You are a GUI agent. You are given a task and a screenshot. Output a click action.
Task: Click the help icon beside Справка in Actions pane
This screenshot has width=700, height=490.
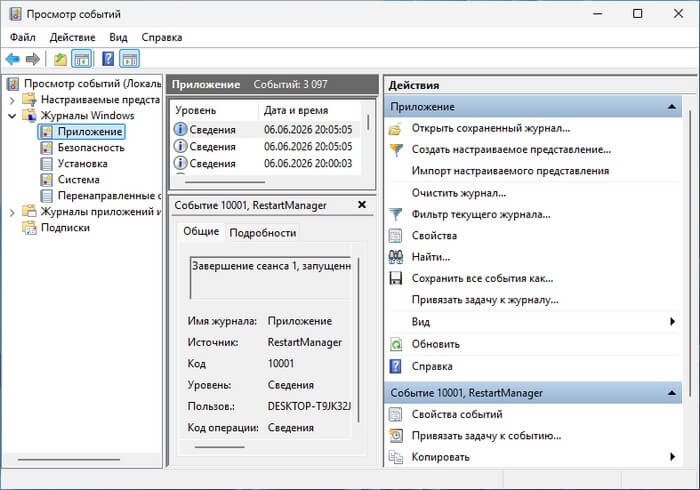coord(396,366)
